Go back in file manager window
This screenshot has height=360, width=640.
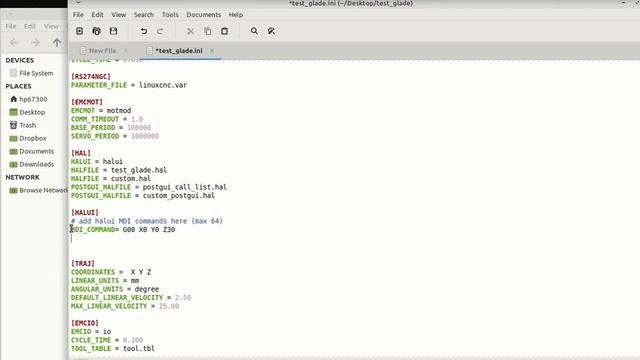click(x=14, y=42)
